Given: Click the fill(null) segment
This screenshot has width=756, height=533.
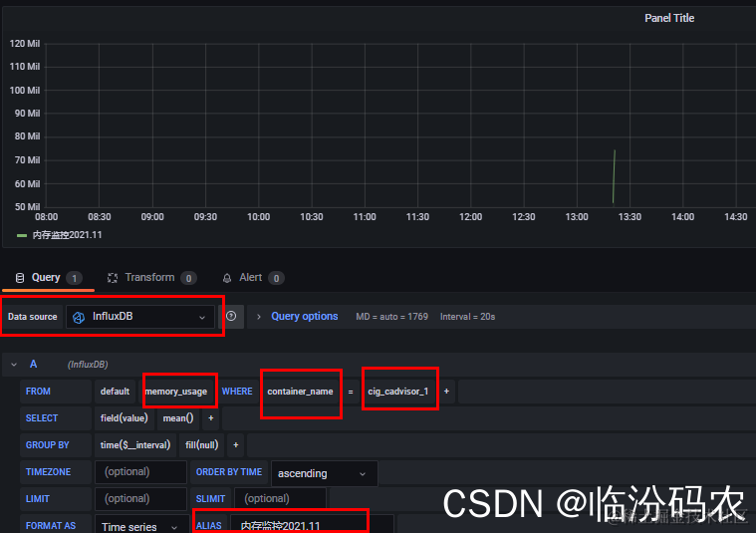Looking at the screenshot, I should (201, 445).
